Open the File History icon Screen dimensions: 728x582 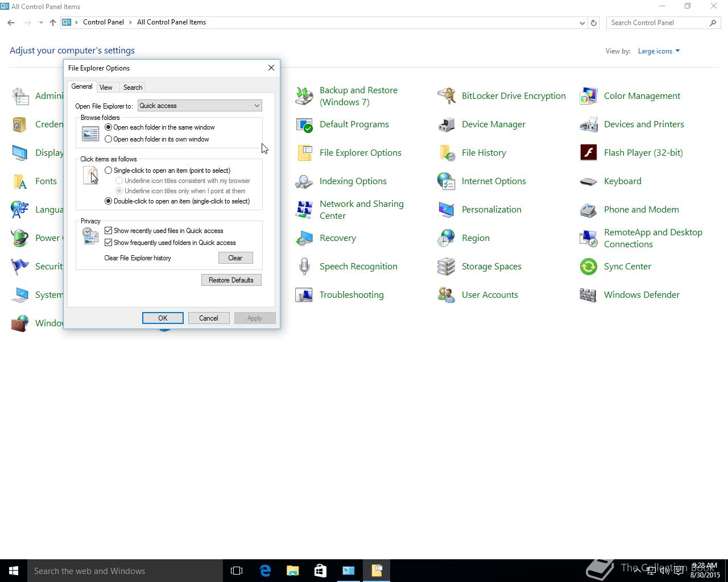click(x=446, y=153)
